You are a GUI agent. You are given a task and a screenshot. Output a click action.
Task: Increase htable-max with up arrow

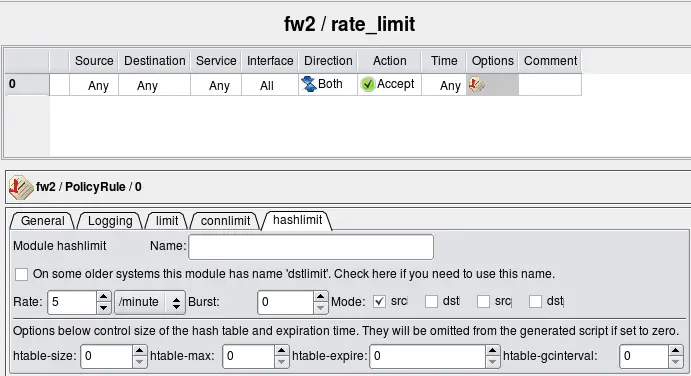coord(281,351)
